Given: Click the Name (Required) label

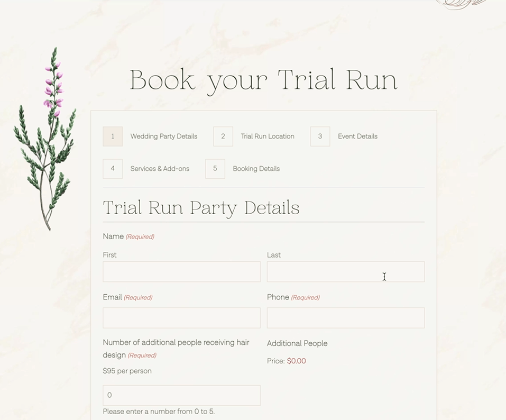Looking at the screenshot, I should pos(128,236).
